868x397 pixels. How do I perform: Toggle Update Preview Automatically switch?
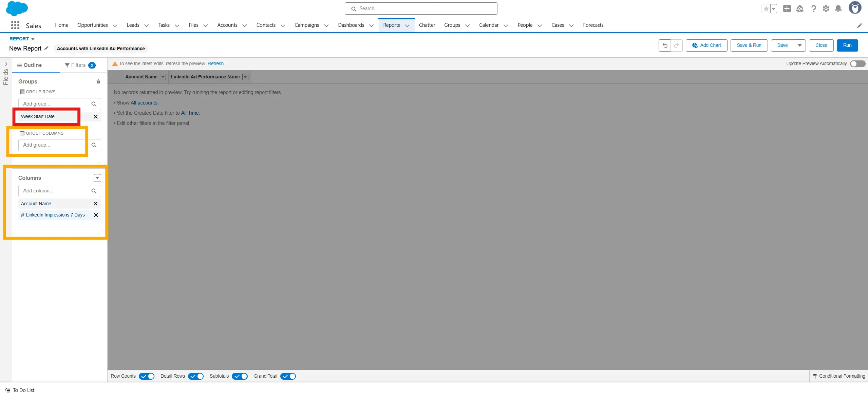tap(857, 64)
